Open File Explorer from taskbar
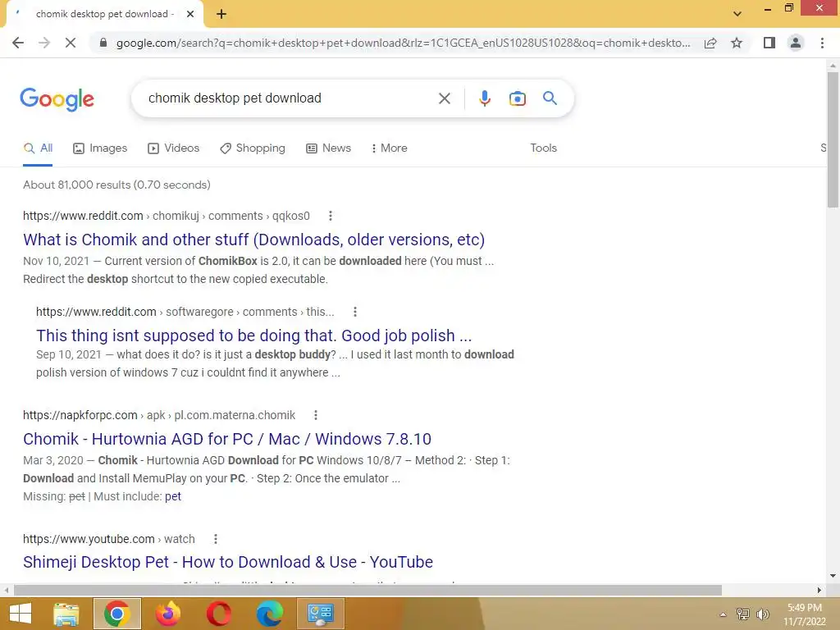The image size is (840, 630). tap(66, 614)
